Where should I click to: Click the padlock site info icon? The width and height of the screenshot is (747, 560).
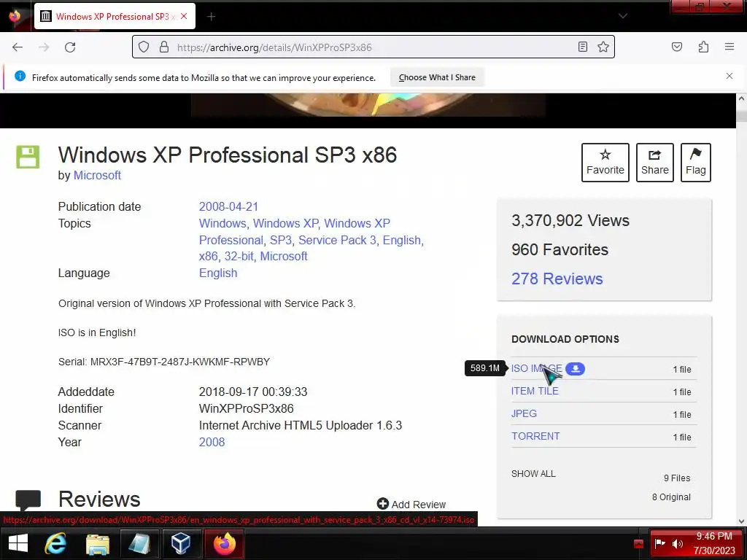(x=164, y=47)
